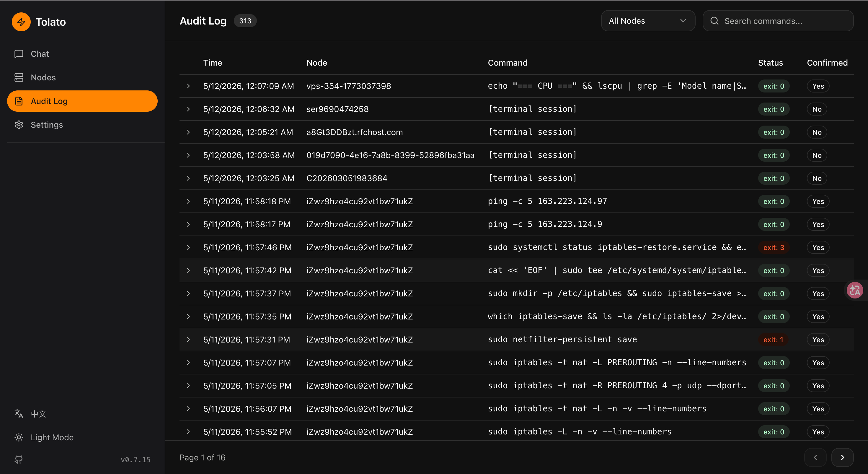Select the Audit Log menu item
Viewport: 868px width, 474px height.
click(x=82, y=101)
